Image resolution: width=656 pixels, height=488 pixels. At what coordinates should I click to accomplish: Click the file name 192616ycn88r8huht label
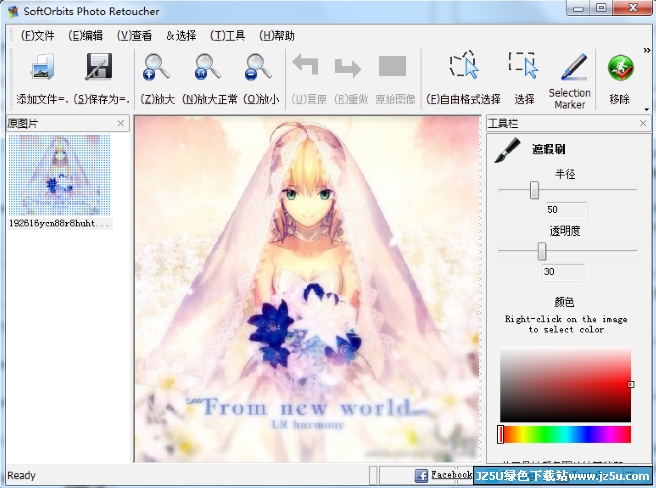pyautogui.click(x=59, y=223)
